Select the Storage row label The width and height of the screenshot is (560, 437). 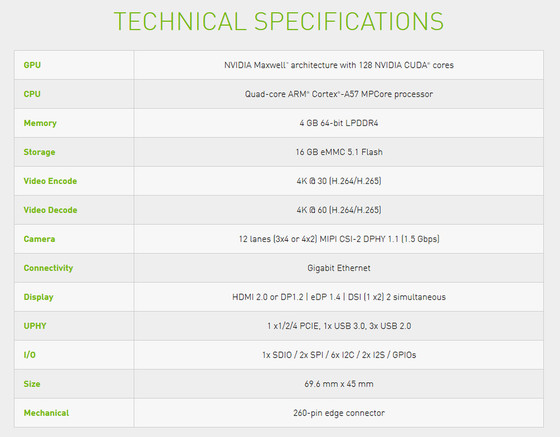pos(39,152)
